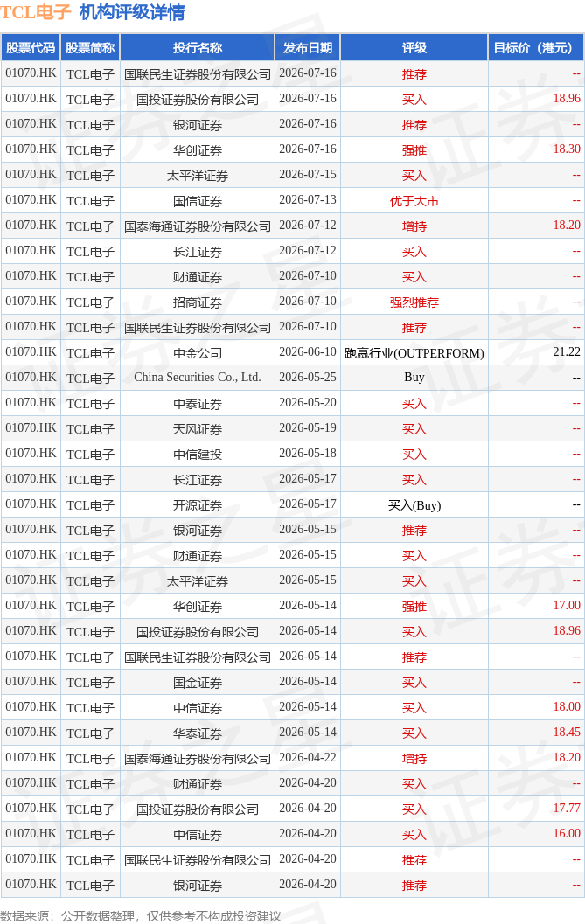Click the 机构评级详情 heading
Screen dimensions: 585x924
point(133,11)
